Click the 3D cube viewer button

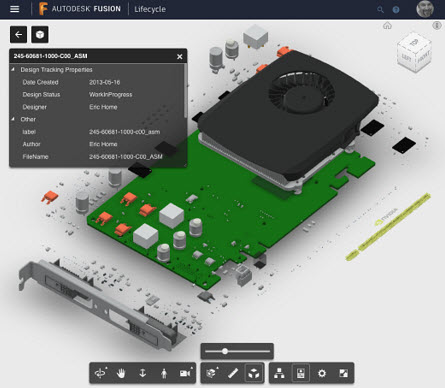[x=40, y=34]
